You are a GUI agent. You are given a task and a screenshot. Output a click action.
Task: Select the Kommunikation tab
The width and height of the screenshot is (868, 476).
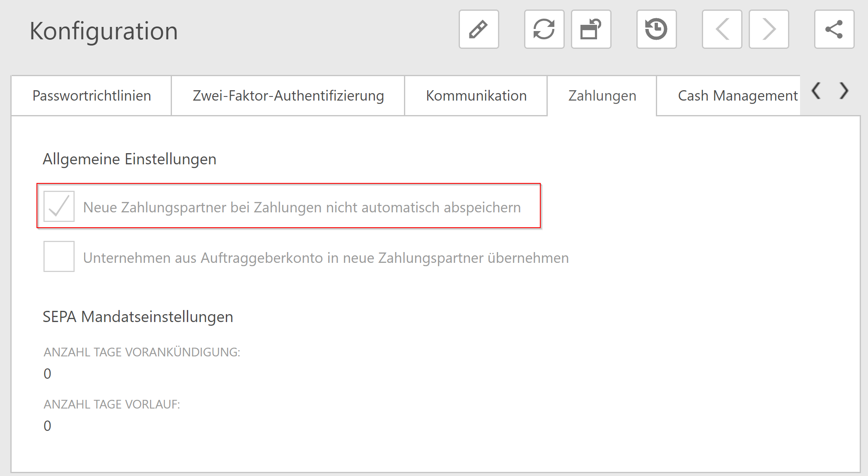tap(476, 96)
